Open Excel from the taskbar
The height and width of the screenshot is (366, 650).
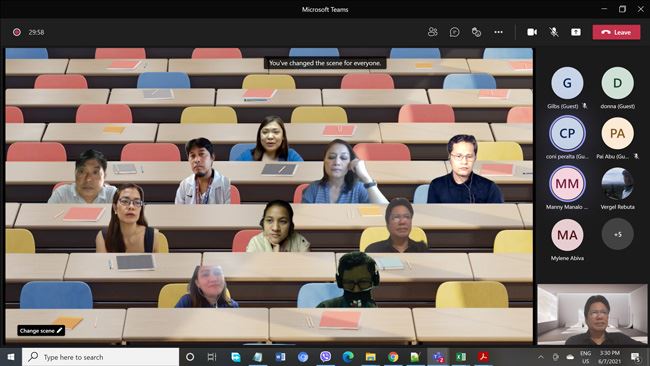point(461,357)
